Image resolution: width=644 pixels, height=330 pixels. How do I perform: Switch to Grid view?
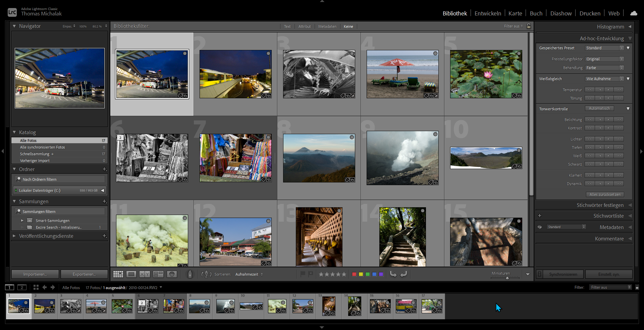pos(118,274)
